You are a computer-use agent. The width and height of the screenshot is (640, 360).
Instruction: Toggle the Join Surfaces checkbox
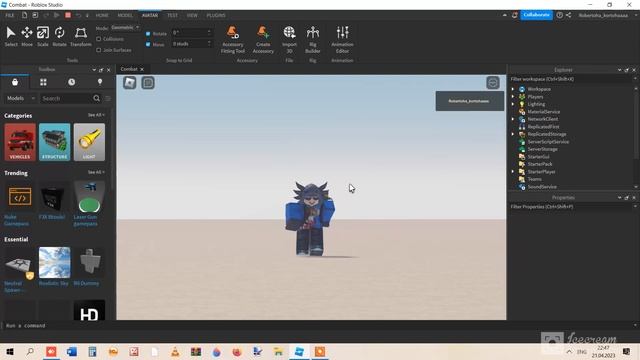pyautogui.click(x=98, y=50)
